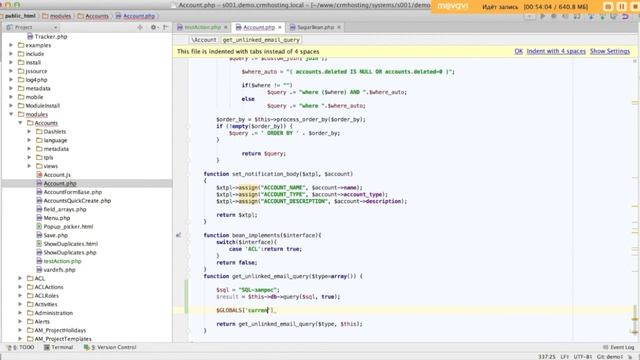Image resolution: width=640 pixels, height=360 pixels.
Task: Expand the ACLRoles folder
Action: pos(20,296)
